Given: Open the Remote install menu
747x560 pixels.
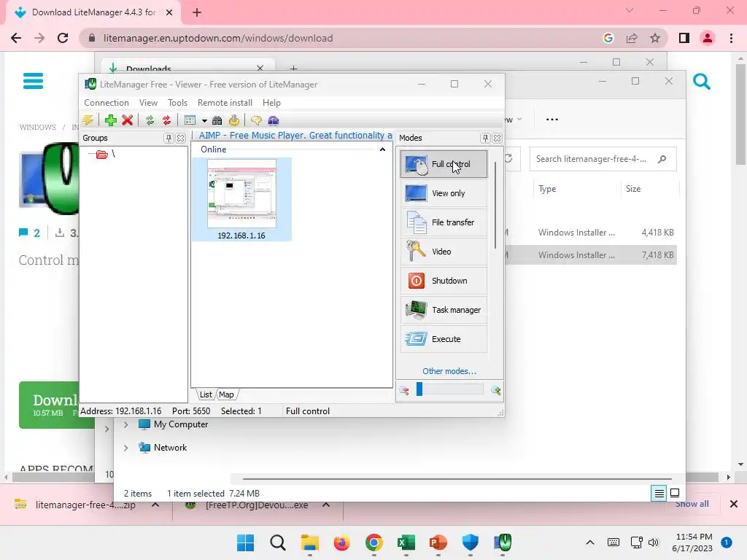Looking at the screenshot, I should point(225,103).
